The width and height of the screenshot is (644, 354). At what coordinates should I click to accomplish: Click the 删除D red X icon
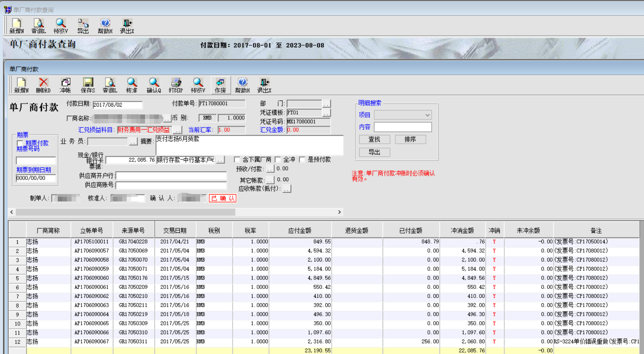[43, 85]
